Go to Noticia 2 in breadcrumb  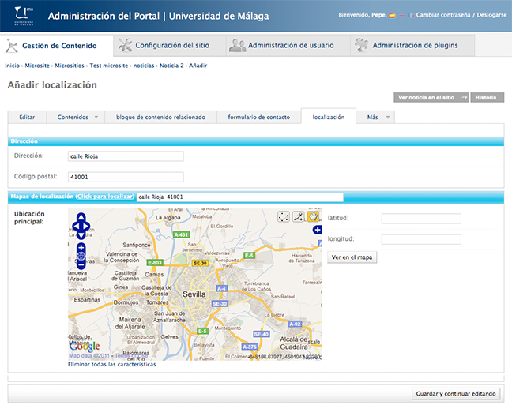tap(171, 66)
